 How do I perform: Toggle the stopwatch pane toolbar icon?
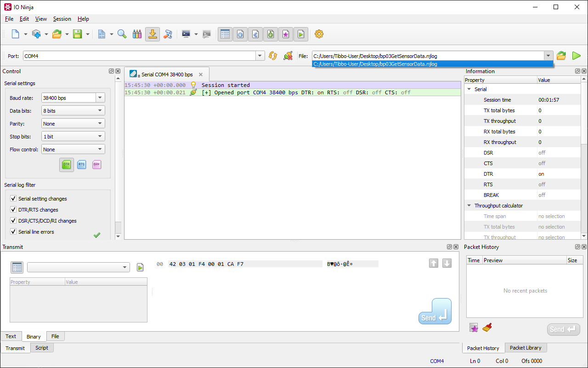pyautogui.click(x=271, y=34)
